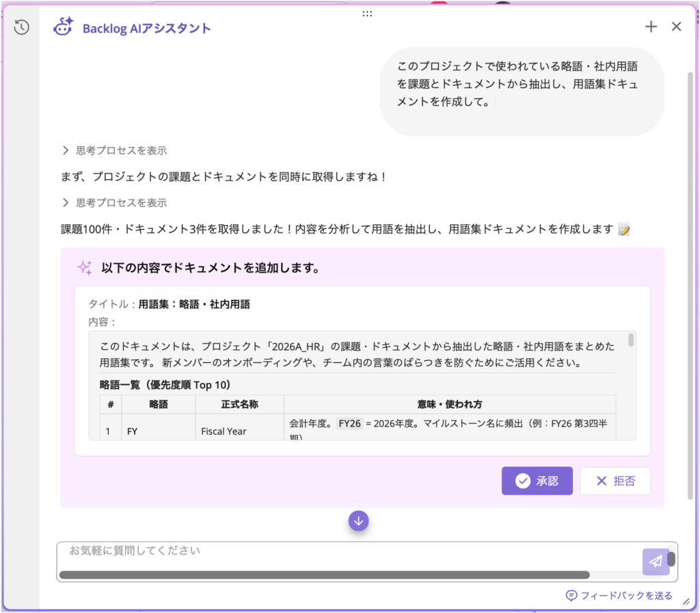Click the 正式名称 column header
700x613 pixels.
[240, 404]
